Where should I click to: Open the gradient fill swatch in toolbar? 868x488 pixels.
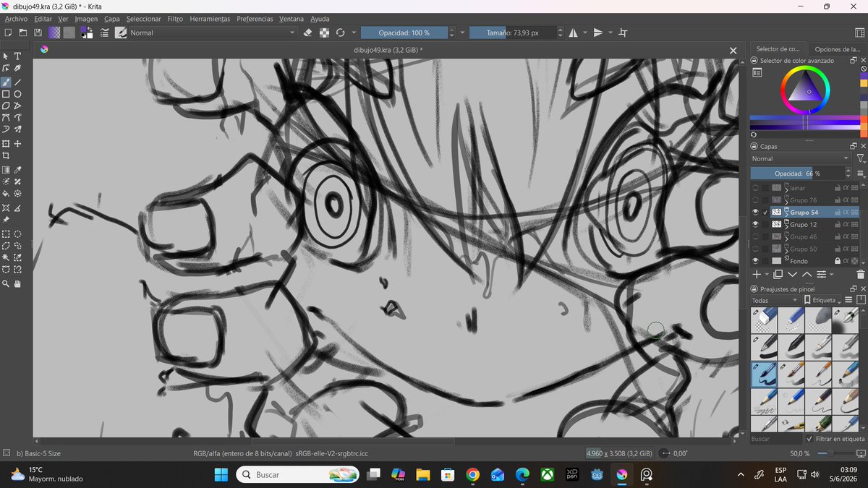tap(54, 33)
